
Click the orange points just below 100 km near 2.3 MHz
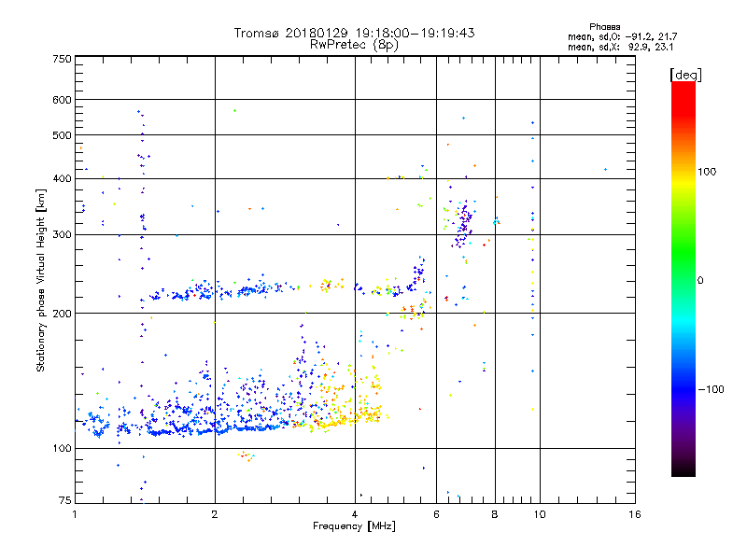tap(246, 455)
